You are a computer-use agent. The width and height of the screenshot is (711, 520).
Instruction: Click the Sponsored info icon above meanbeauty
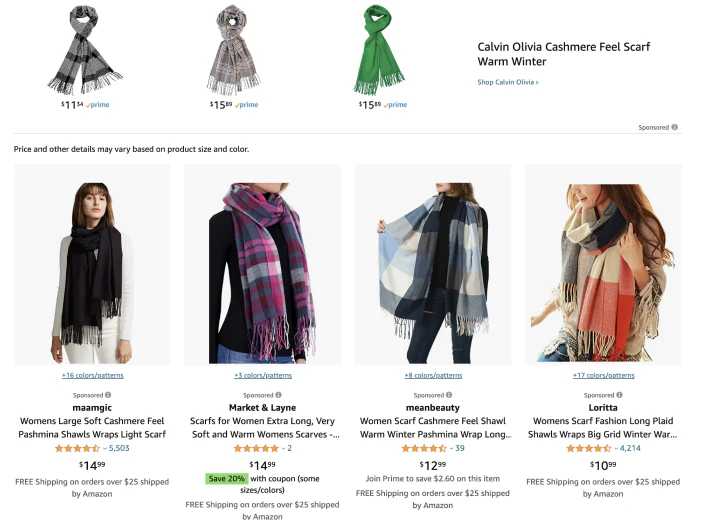449,395
